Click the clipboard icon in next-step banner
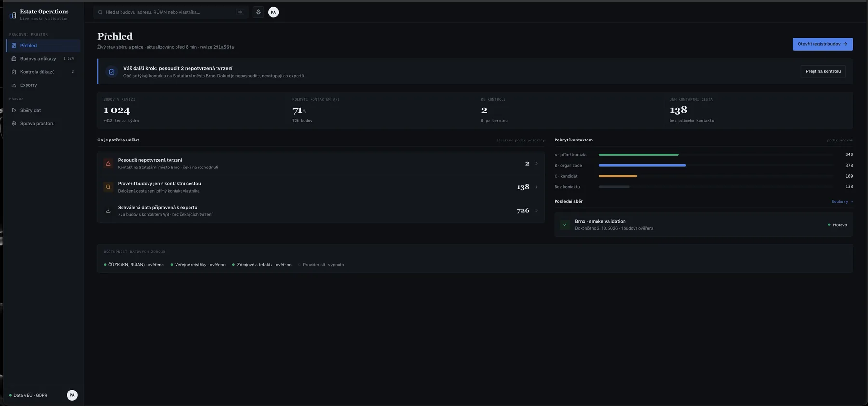 [112, 71]
